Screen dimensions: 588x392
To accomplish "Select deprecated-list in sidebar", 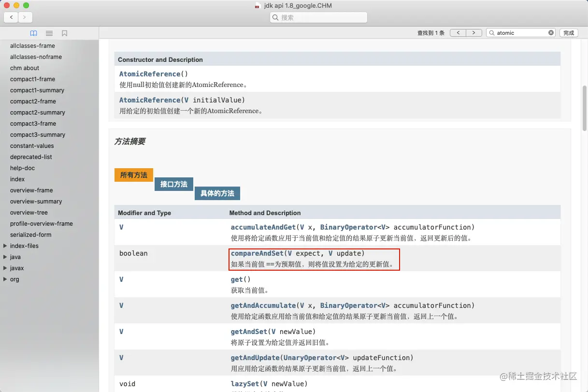I will click(x=31, y=157).
